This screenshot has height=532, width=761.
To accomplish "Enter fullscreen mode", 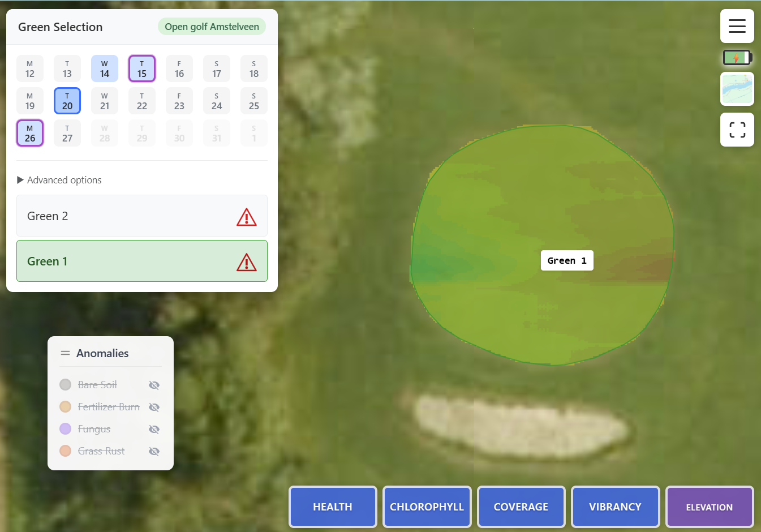I will pyautogui.click(x=737, y=130).
